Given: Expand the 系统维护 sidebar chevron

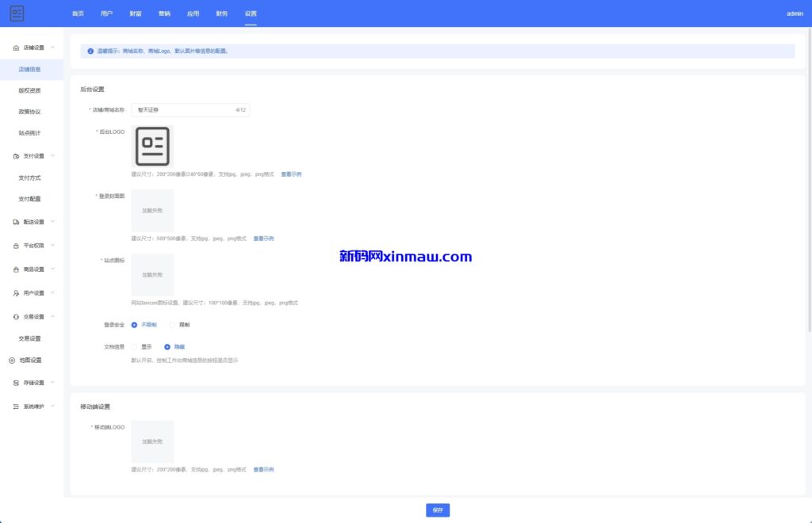Looking at the screenshot, I should coord(52,406).
